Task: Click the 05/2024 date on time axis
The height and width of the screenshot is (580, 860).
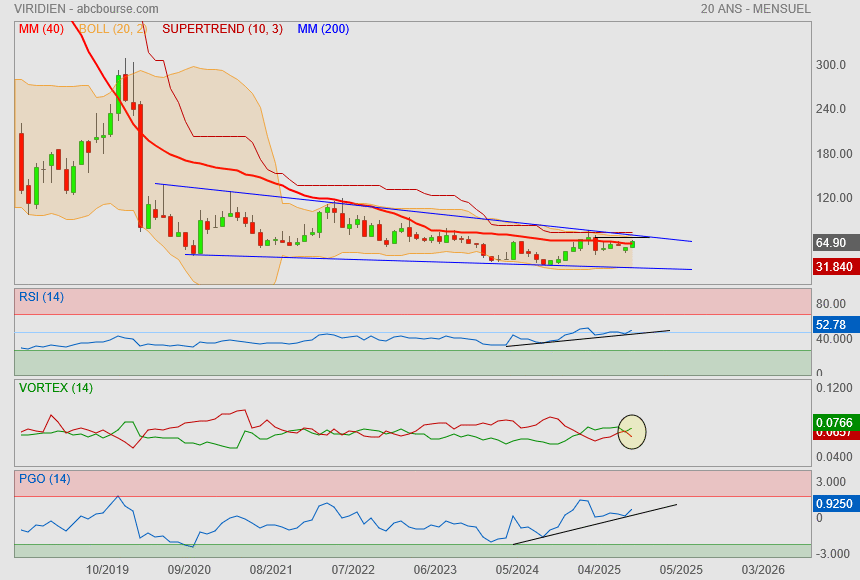Action: coord(517,570)
